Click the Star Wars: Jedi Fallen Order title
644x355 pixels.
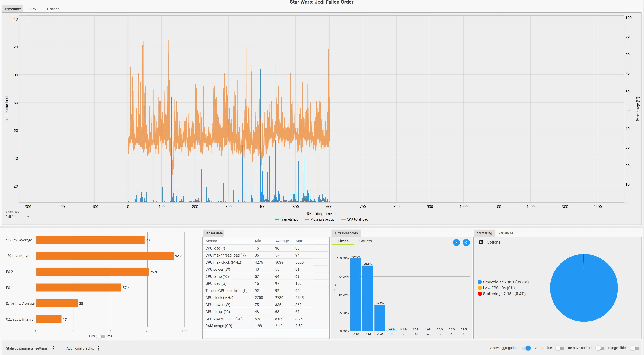(321, 2)
